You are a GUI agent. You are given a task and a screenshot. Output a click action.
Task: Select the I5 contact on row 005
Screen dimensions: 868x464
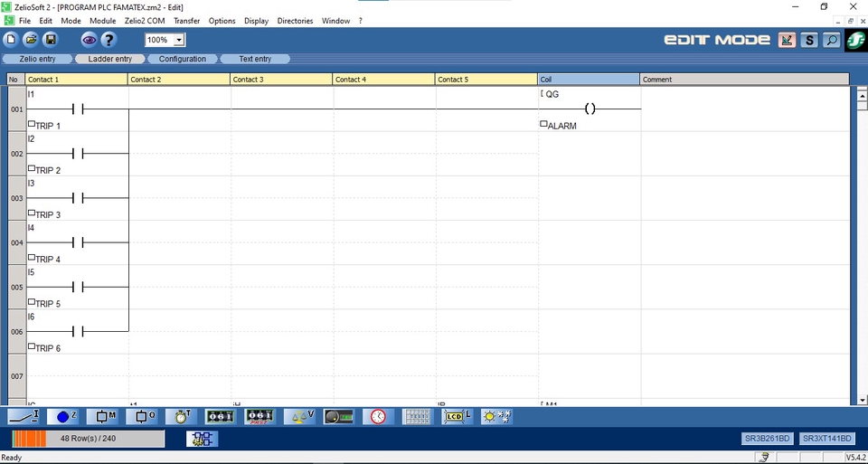pos(78,287)
